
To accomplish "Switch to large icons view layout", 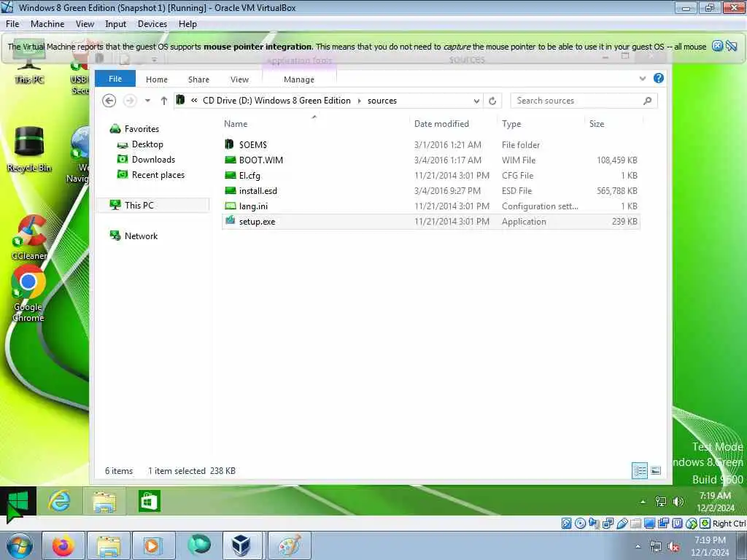I will click(x=656, y=471).
